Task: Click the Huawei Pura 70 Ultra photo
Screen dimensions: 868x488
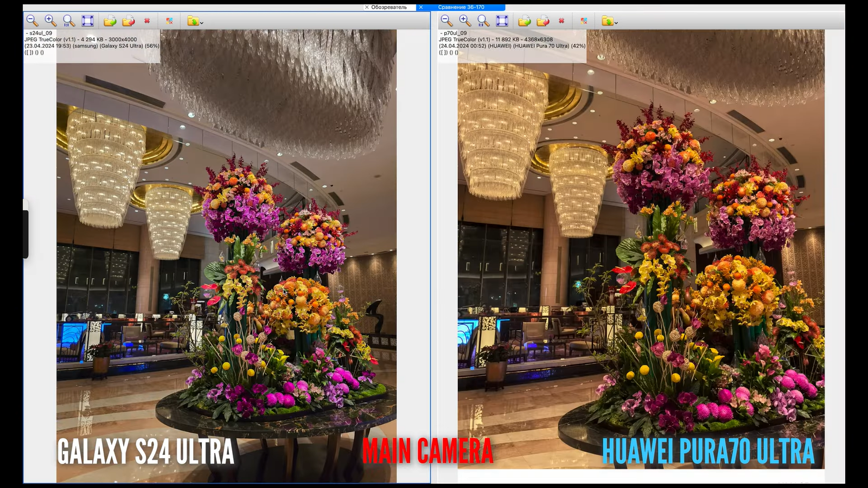Action: point(641,249)
